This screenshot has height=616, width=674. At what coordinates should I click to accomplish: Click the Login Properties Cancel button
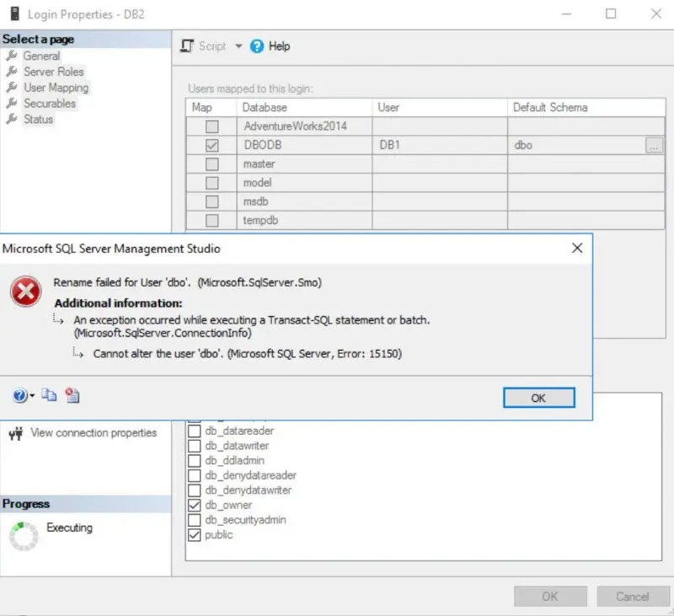pyautogui.click(x=633, y=597)
